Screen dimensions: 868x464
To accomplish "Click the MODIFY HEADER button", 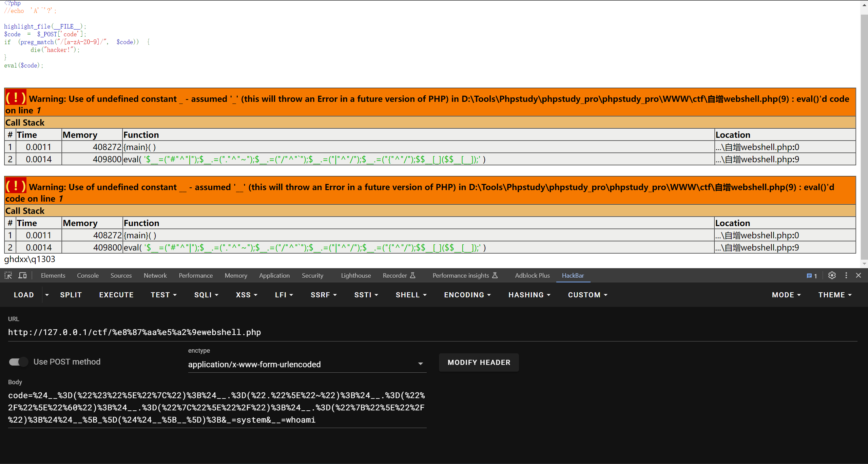I will pos(479,362).
